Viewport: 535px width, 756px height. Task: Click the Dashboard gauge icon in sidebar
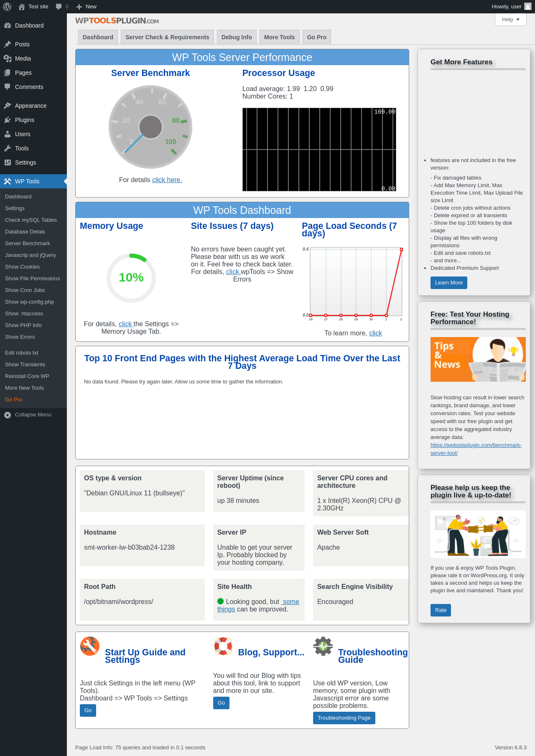point(8,25)
